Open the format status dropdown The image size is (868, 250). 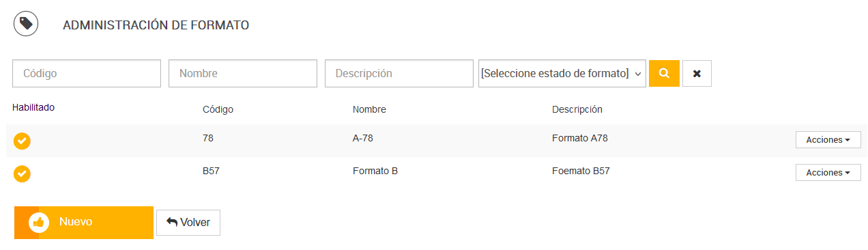[x=562, y=73]
